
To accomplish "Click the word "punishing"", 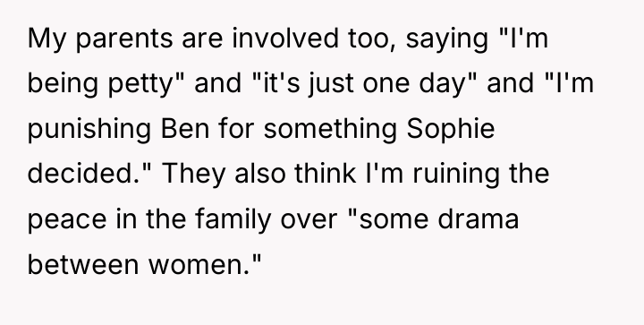I will click(x=89, y=130).
